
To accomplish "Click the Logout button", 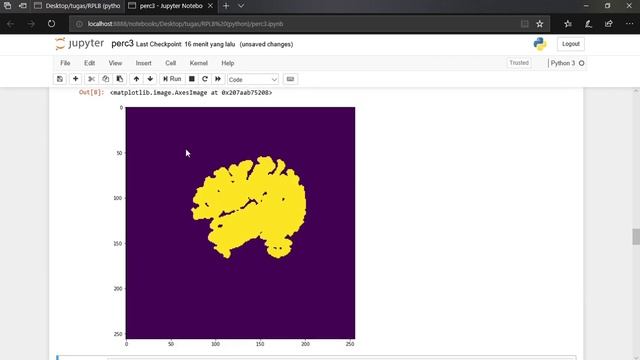I will [x=571, y=44].
